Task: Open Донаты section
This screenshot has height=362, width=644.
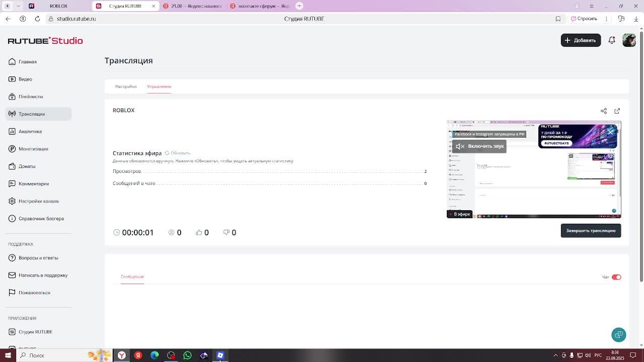Action: (22, 166)
